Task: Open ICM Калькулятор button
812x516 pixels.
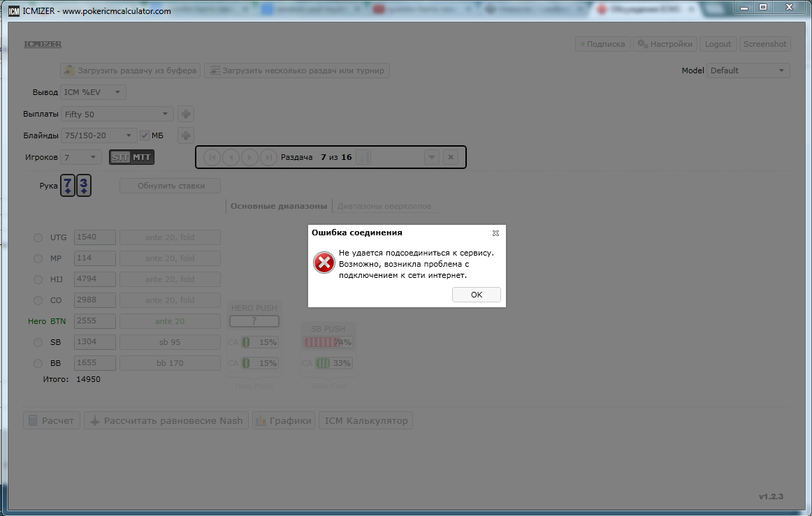Action: tap(365, 421)
